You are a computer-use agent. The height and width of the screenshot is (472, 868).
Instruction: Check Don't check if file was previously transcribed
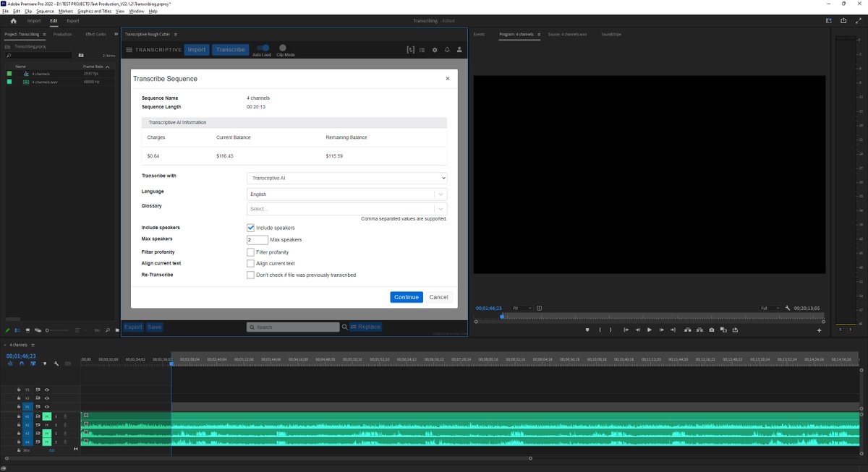251,275
